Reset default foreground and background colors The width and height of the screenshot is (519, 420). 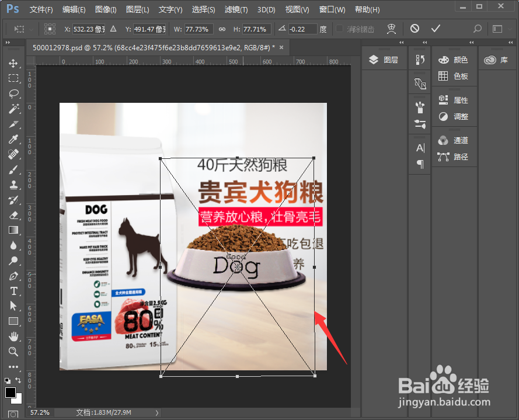tap(7, 381)
